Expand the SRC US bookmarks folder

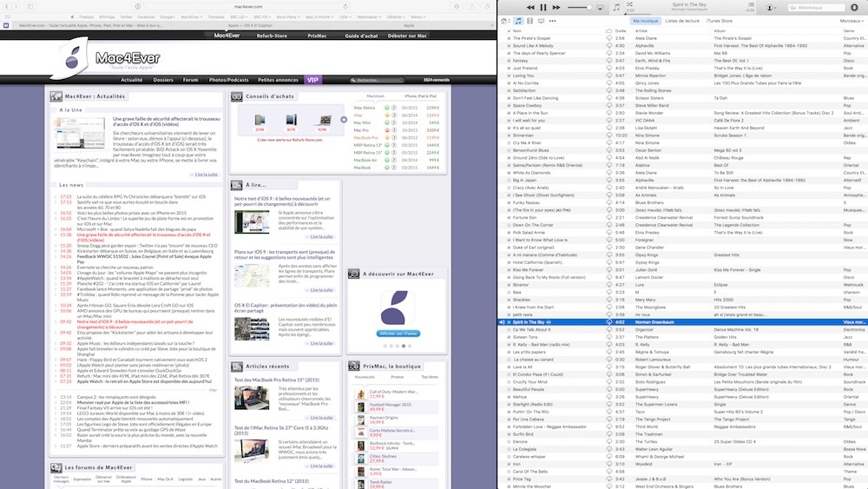238,17
